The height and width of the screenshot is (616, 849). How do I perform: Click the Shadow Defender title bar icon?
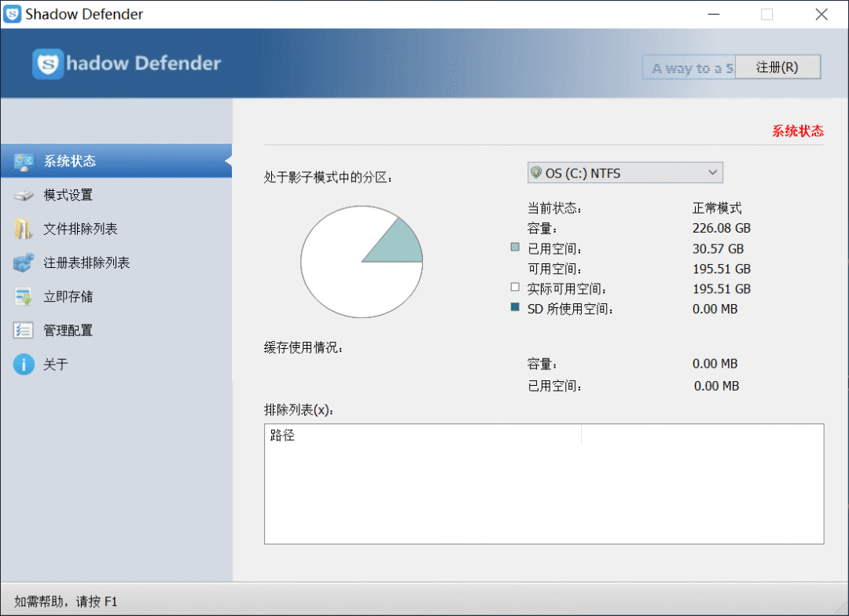pos(12,13)
